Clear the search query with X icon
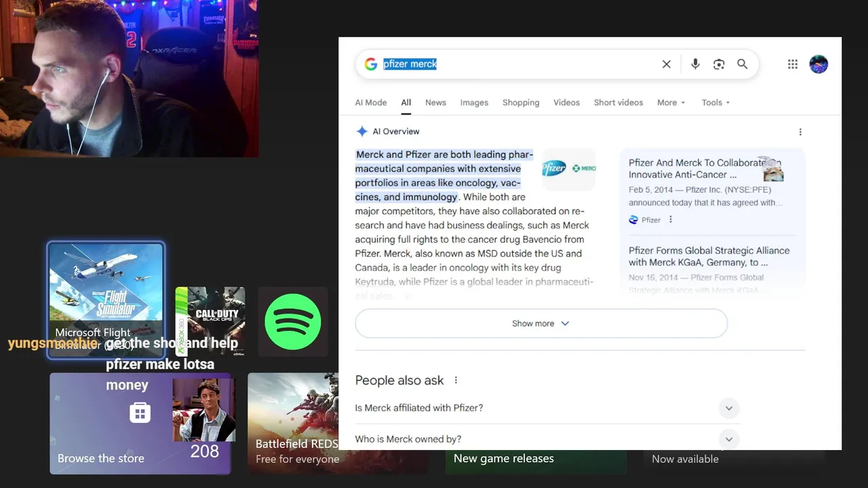The image size is (868, 488). pyautogui.click(x=667, y=64)
